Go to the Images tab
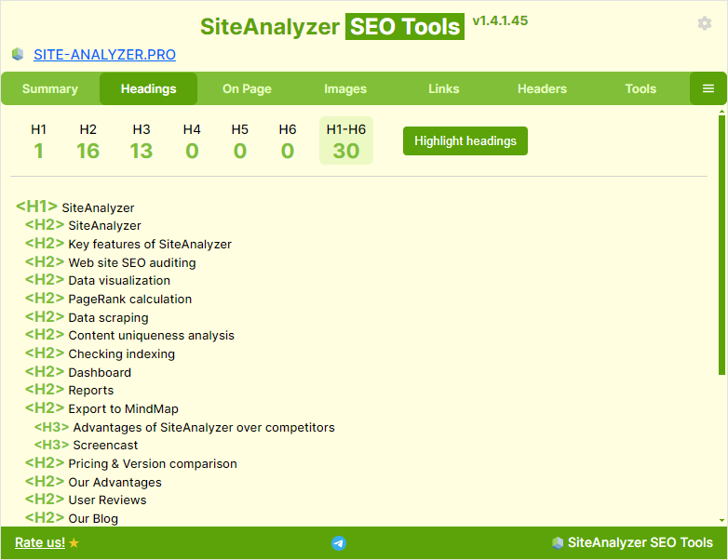This screenshot has width=728, height=560. point(345,88)
